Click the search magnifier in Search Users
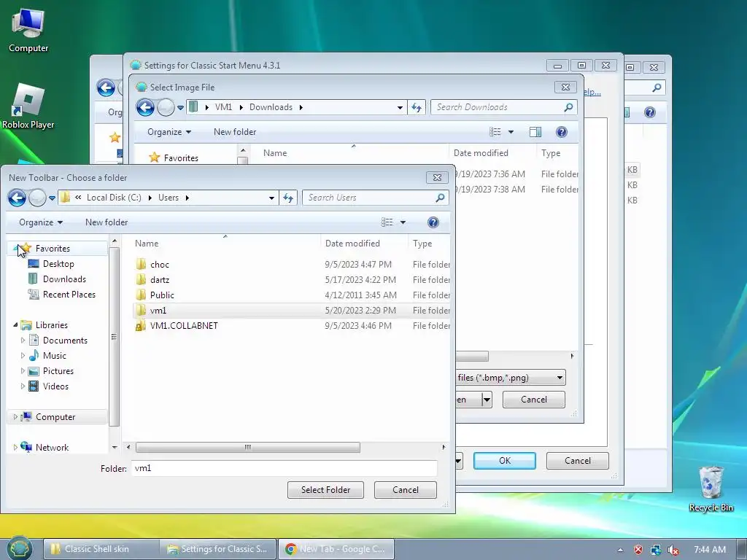Screen dimensions: 747x560 coord(440,198)
